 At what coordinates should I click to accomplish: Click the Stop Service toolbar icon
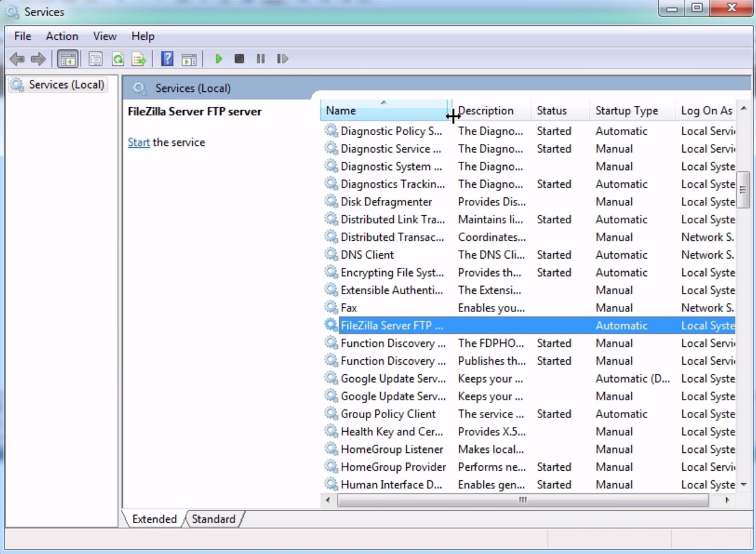point(239,59)
